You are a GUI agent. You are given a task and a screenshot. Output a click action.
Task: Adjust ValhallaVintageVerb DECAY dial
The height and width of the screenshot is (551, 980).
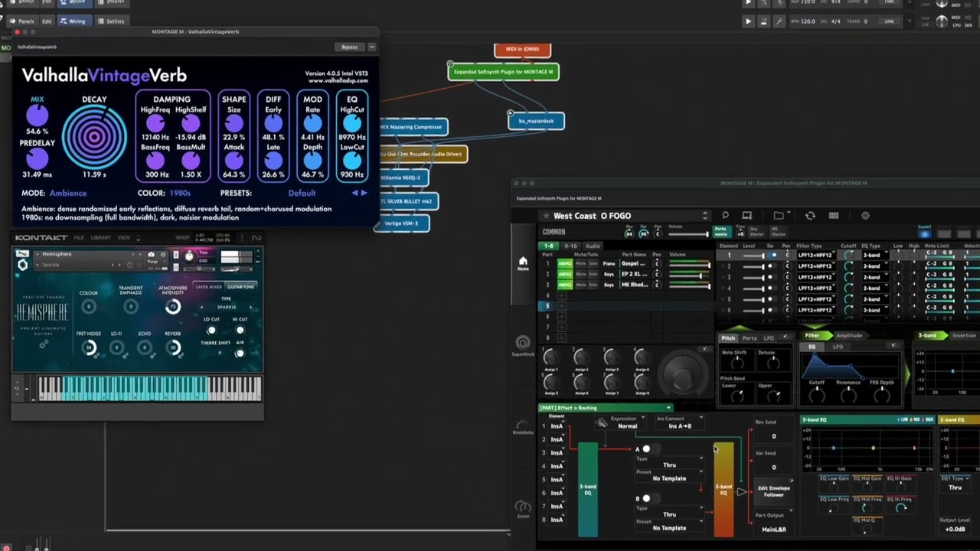tap(94, 137)
